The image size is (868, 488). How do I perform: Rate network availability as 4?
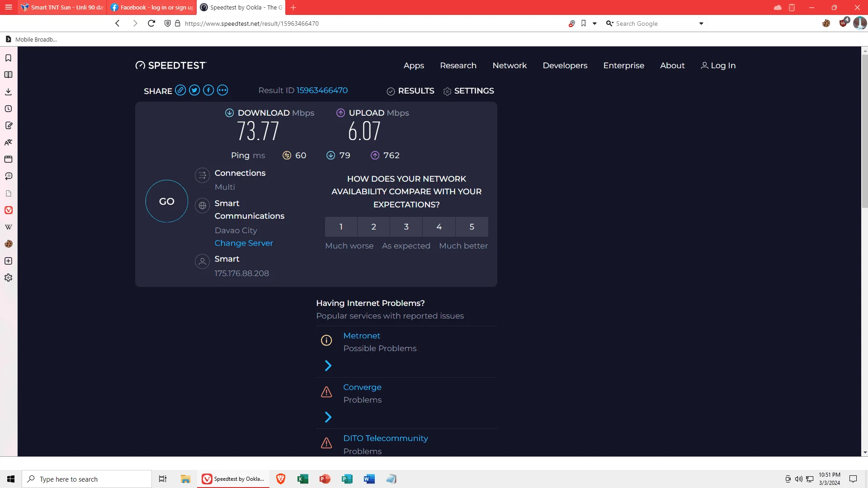(439, 227)
